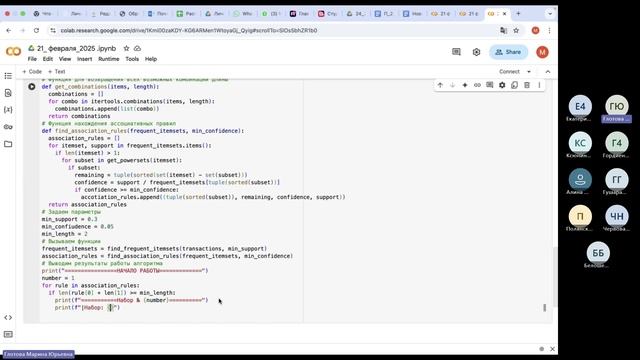Click 'return association_rules' code line

coord(87,204)
